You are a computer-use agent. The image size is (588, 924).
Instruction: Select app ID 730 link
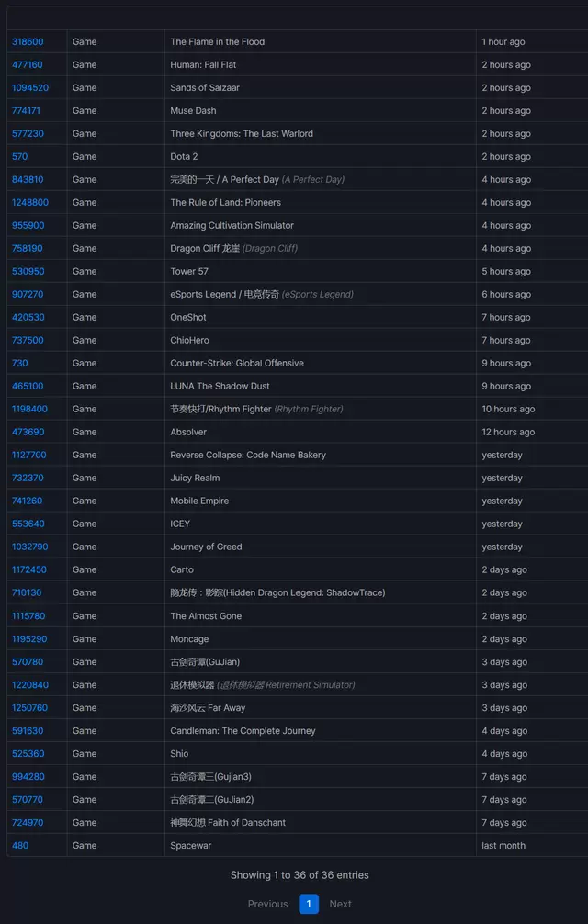pos(19,364)
